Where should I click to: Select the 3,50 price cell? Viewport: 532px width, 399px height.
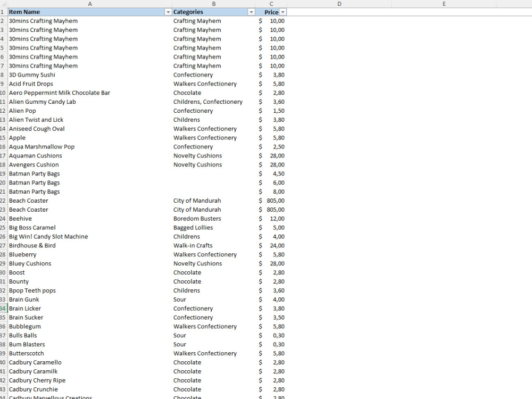click(271, 318)
